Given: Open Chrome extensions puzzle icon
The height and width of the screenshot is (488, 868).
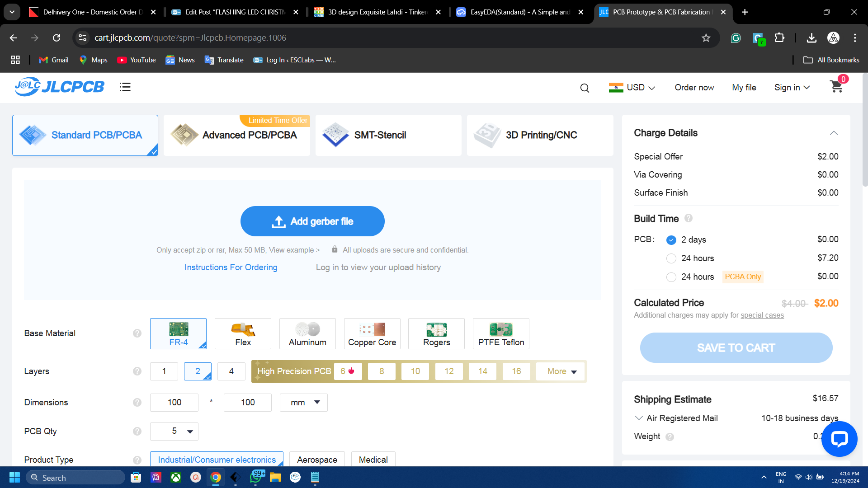Looking at the screenshot, I should [x=779, y=38].
